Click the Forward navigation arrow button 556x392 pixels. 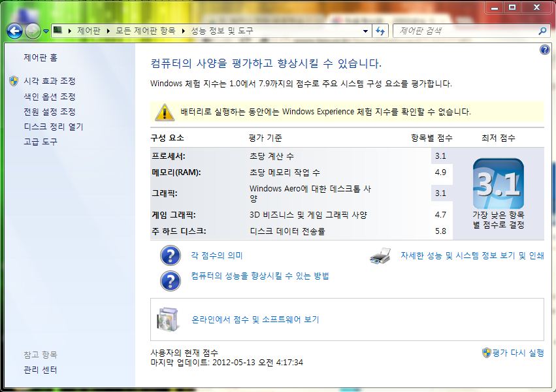[x=33, y=31]
